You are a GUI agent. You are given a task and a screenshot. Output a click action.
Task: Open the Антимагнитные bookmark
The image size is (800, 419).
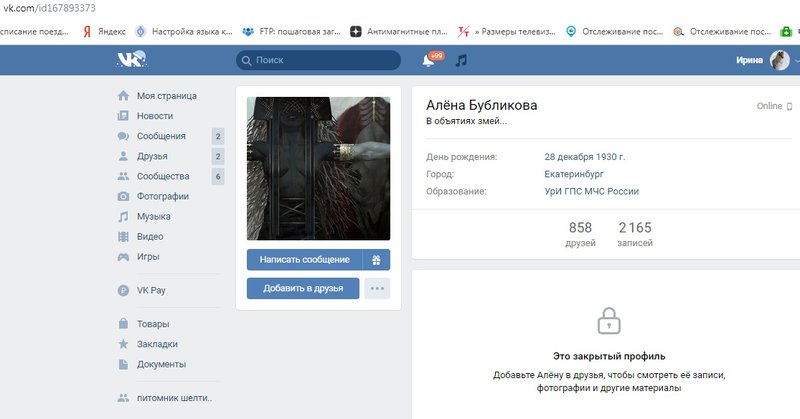[399, 32]
